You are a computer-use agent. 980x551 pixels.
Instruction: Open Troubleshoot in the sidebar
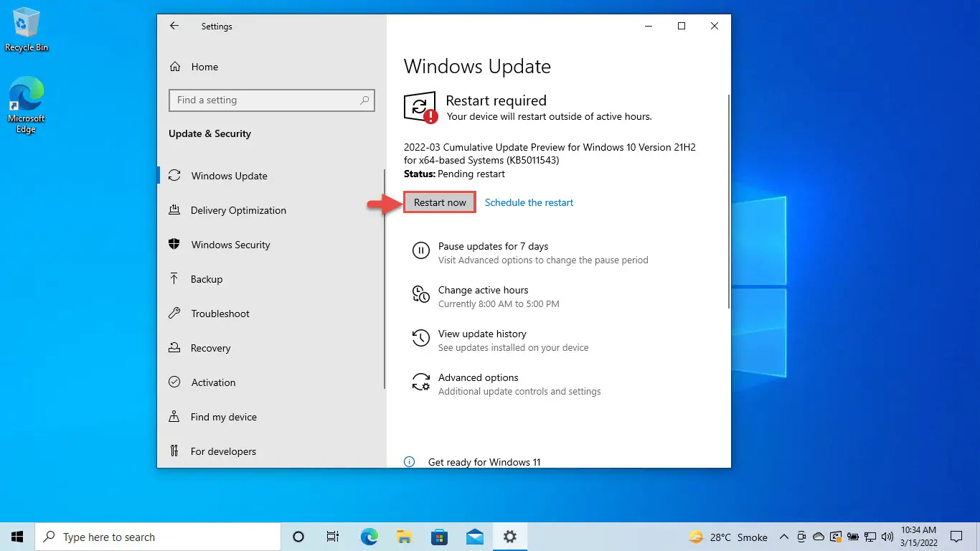click(271, 314)
